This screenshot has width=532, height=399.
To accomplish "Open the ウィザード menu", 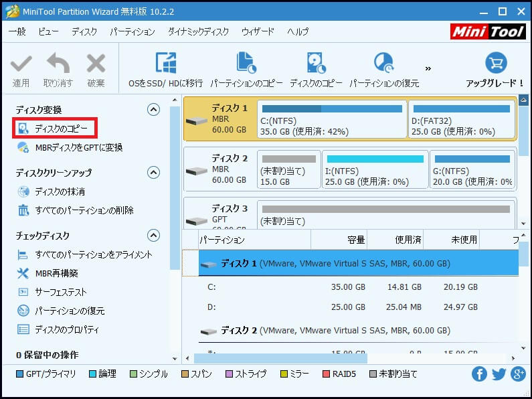I will pyautogui.click(x=258, y=31).
